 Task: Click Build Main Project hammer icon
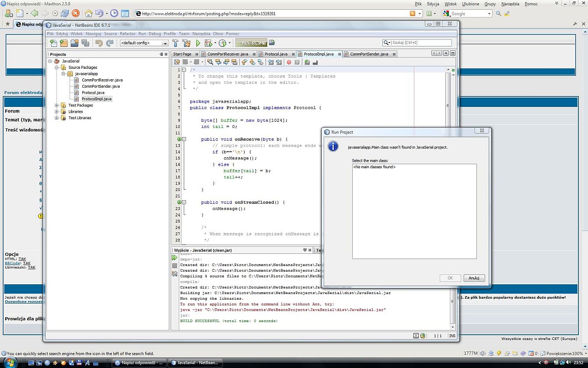175,43
